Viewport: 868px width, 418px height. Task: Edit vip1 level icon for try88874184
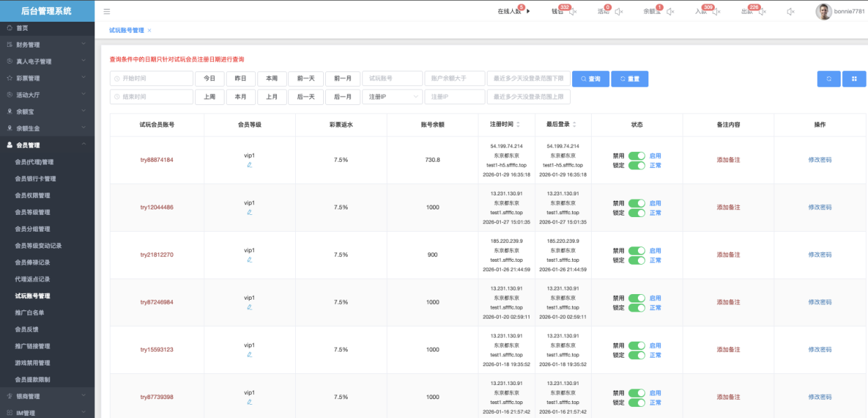pos(250,165)
